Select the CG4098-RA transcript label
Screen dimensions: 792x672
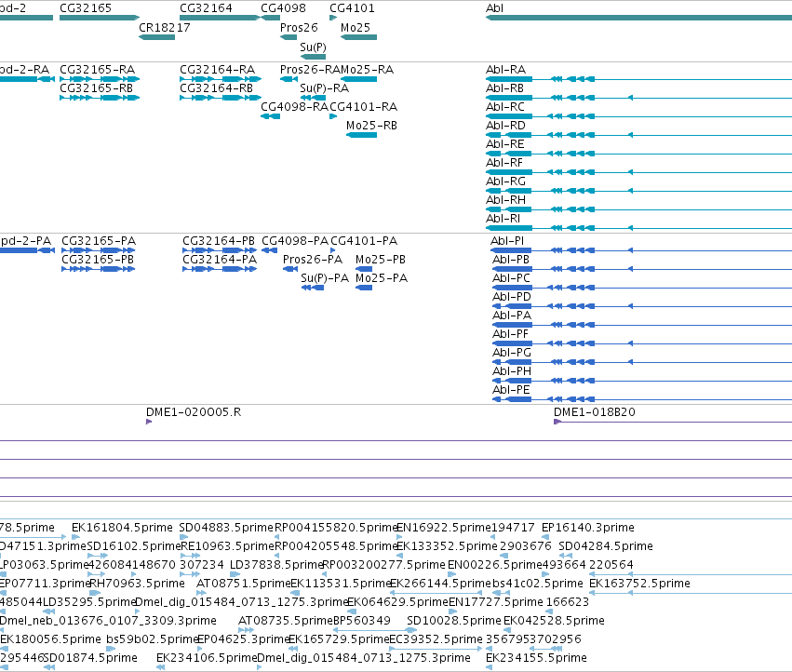tap(294, 107)
